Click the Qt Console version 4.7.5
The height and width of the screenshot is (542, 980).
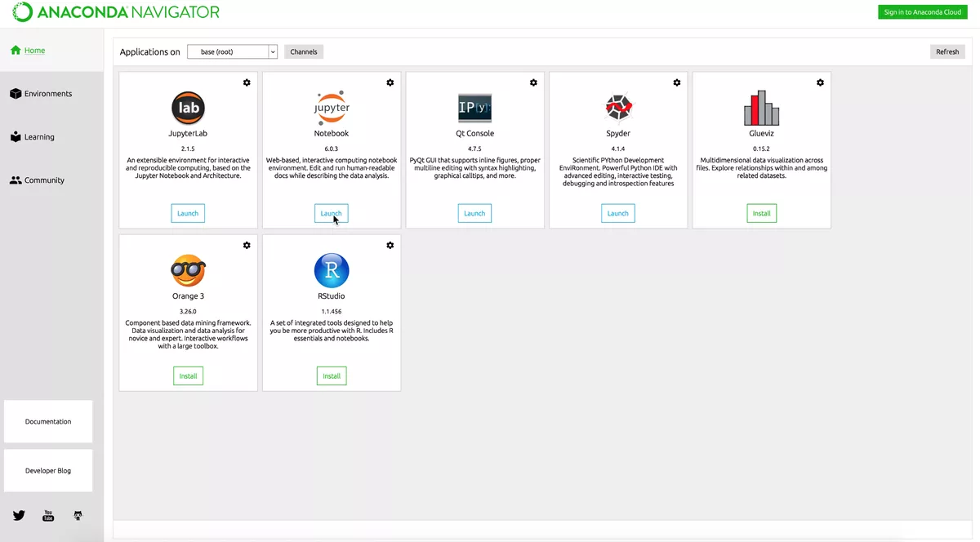tap(474, 149)
